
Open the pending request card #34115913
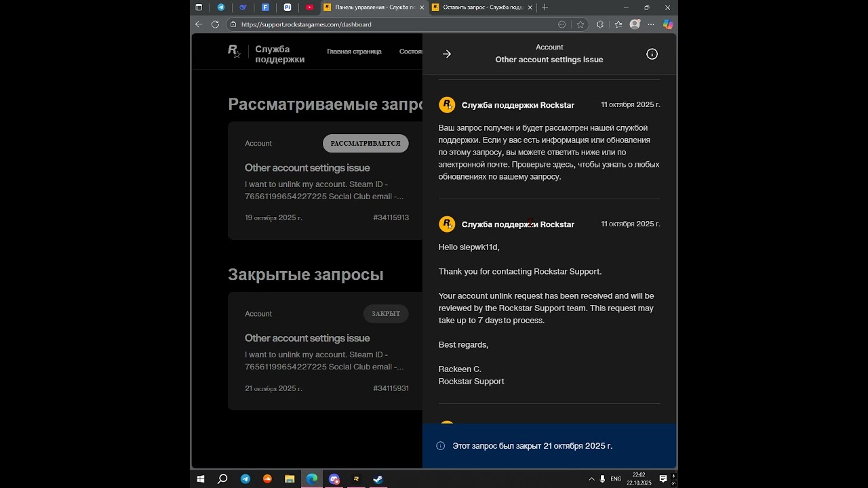point(325,181)
